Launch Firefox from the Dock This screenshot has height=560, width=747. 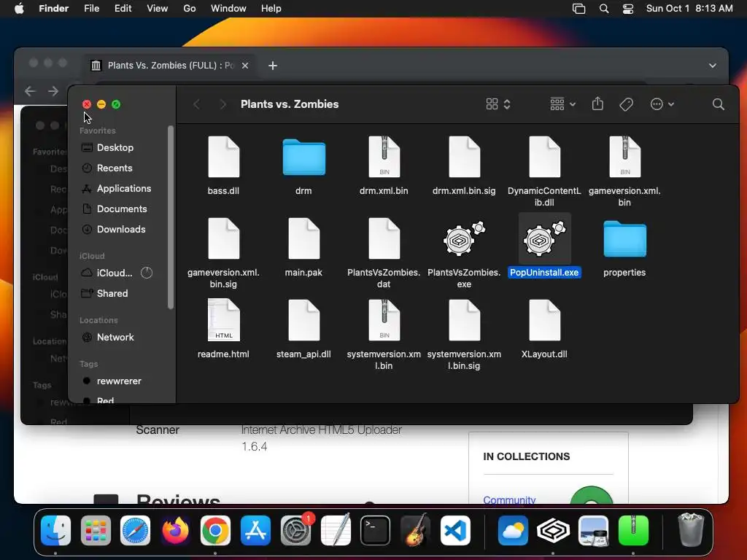click(175, 531)
